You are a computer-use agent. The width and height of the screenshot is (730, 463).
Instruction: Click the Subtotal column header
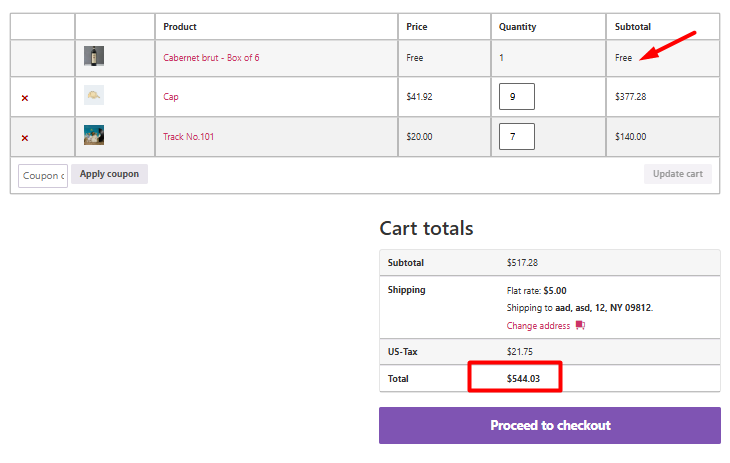(633, 27)
